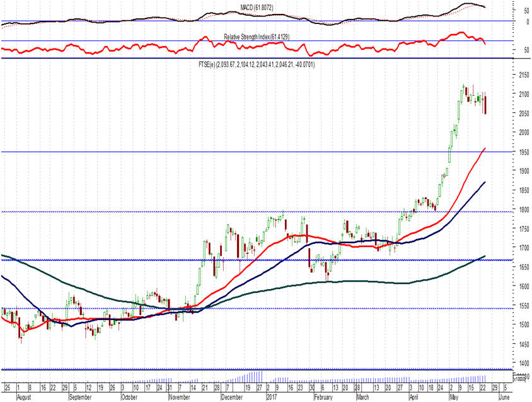Viewport: 532px width, 402px height.
Task: Select the December month label
Action: click(x=232, y=397)
